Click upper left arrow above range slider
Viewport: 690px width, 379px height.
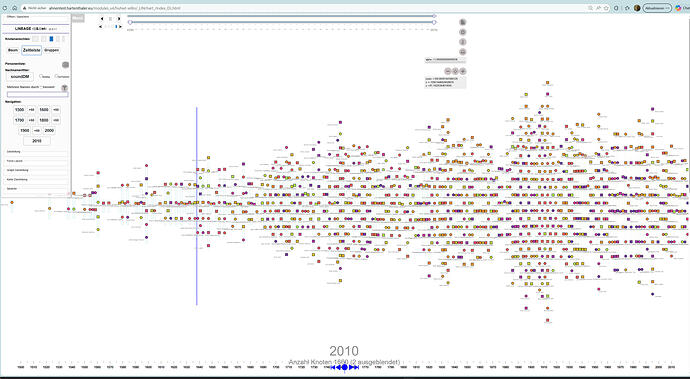tap(102, 18)
